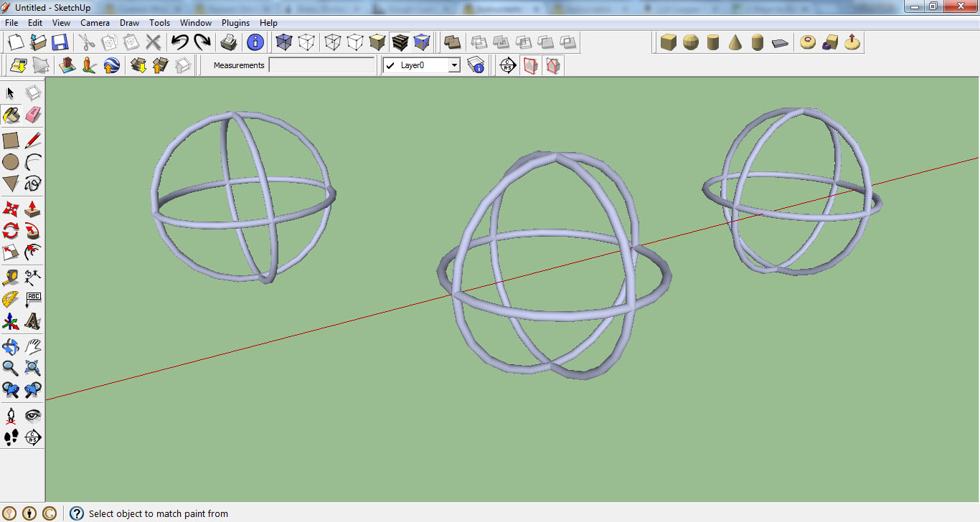Toggle Back Edges dashed cube style
Image resolution: width=980 pixels, height=522 pixels.
(x=306, y=42)
